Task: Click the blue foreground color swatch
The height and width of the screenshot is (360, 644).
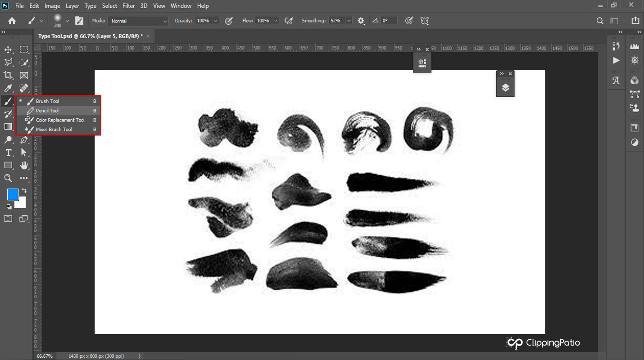Action: tap(13, 194)
